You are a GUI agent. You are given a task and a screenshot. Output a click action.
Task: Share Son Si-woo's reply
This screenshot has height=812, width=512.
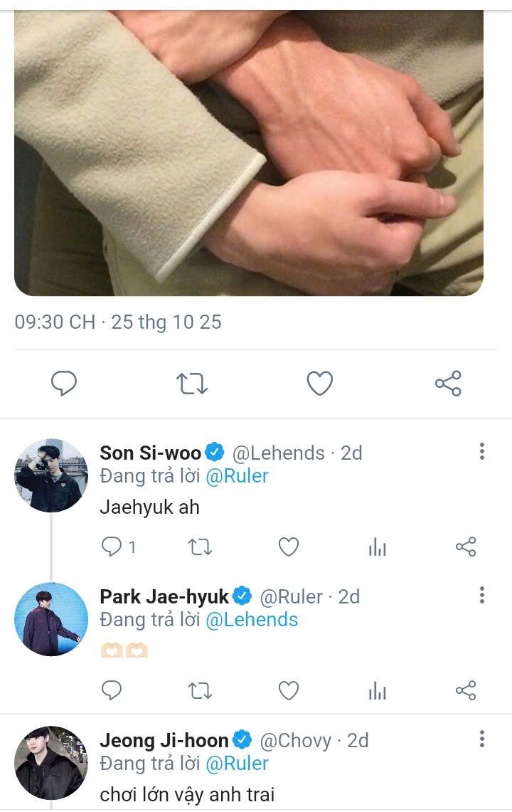(466, 547)
